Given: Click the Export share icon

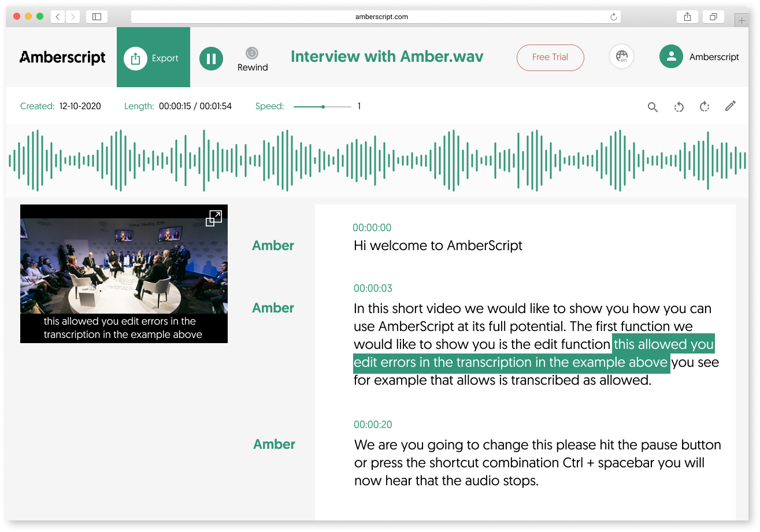Looking at the screenshot, I should tap(136, 58).
